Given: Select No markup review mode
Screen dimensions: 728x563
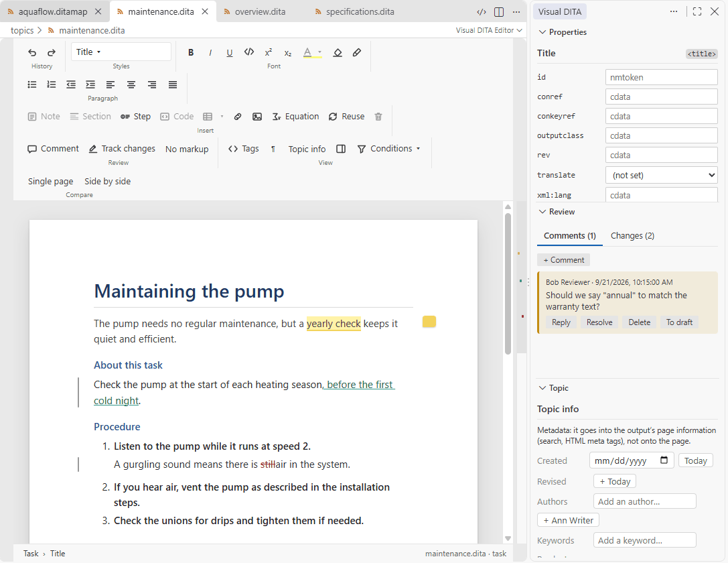Looking at the screenshot, I should pos(187,149).
